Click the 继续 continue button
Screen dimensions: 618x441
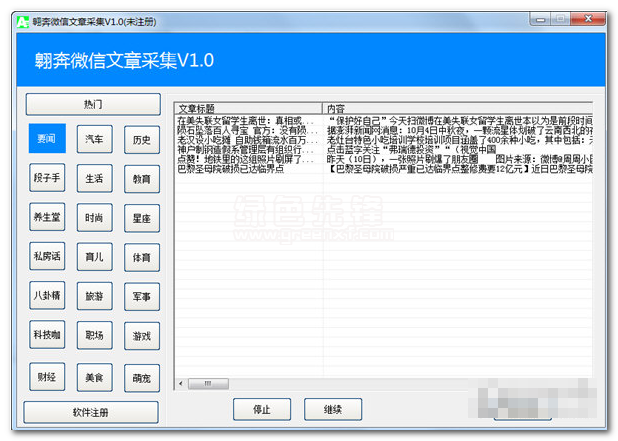coord(333,409)
